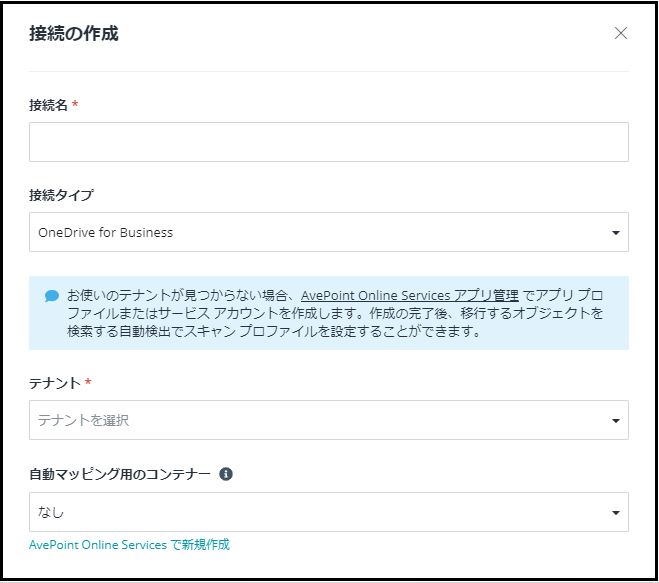Open the テナントを選択 dropdown
The height and width of the screenshot is (583, 659).
pyautogui.click(x=329, y=420)
